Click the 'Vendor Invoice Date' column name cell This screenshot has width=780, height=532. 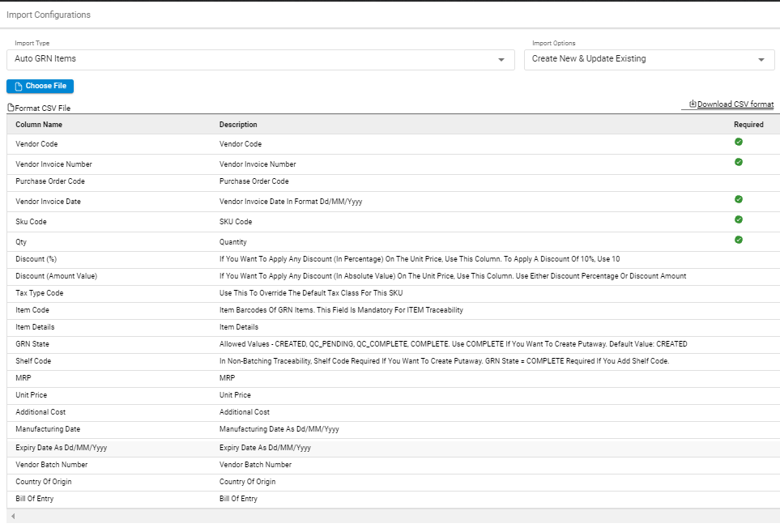coord(48,202)
